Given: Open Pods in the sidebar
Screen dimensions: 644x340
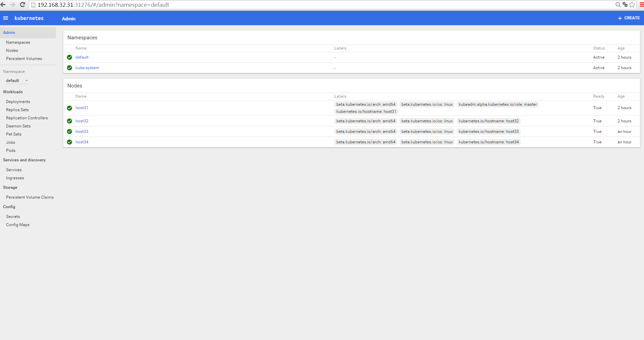Looking at the screenshot, I should coord(11,151).
